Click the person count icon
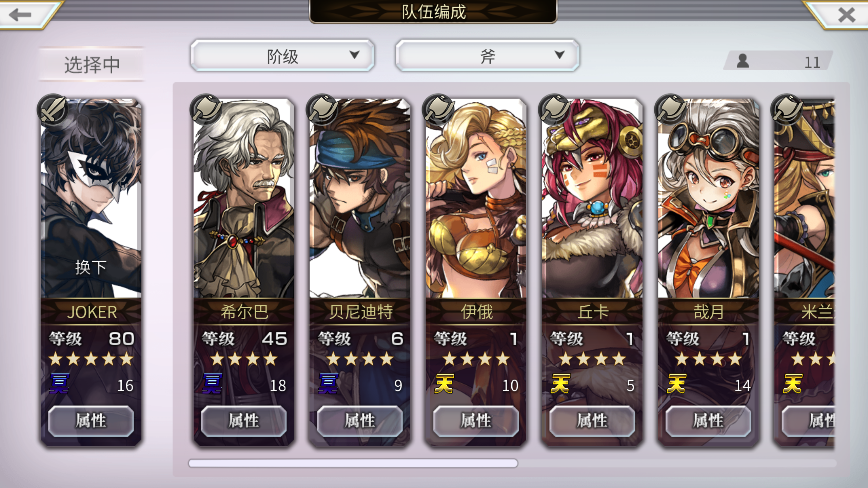 click(x=743, y=61)
